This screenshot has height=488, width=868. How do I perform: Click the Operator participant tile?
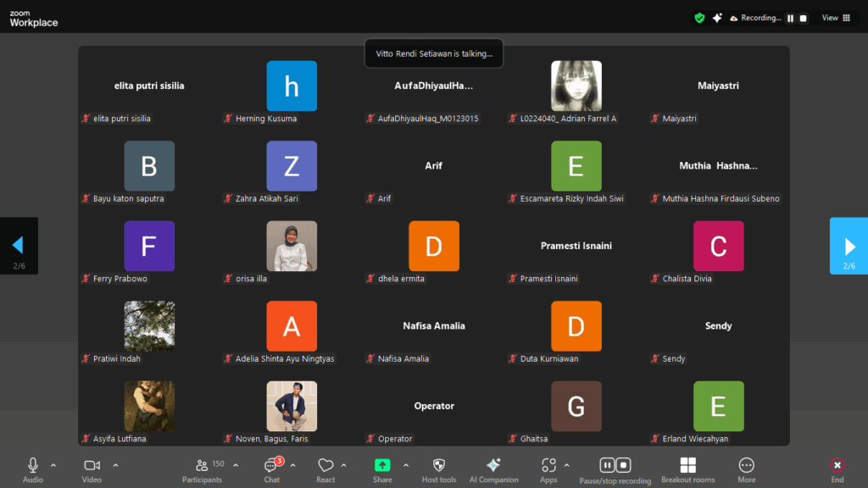click(x=434, y=406)
